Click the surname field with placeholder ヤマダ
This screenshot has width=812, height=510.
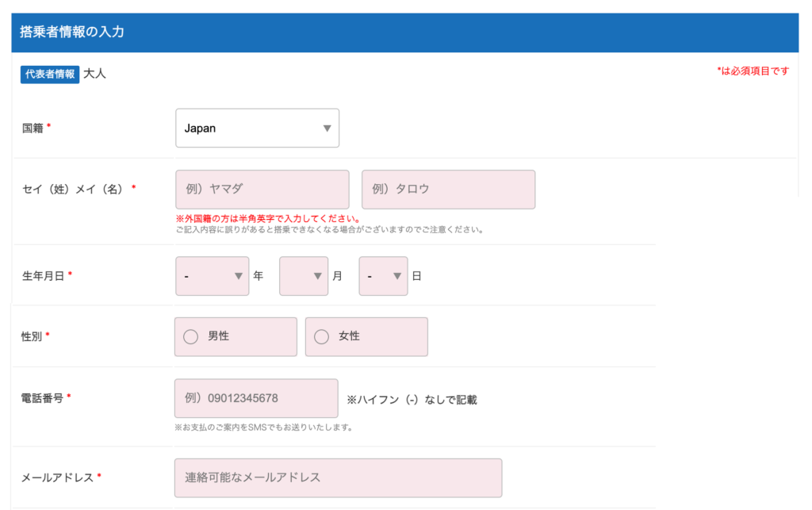[262, 190]
